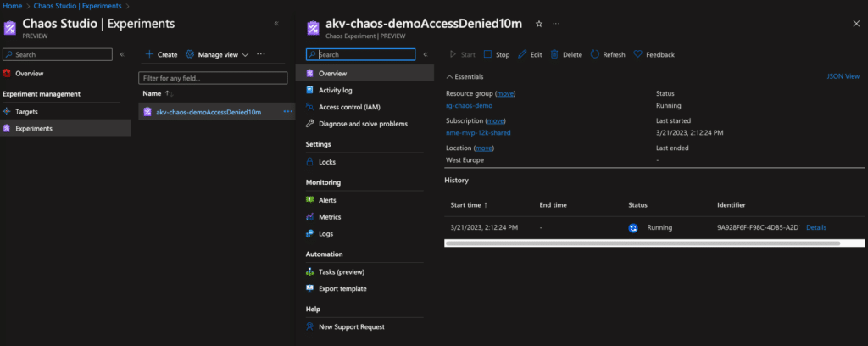Sort by the Start time column

point(469,205)
